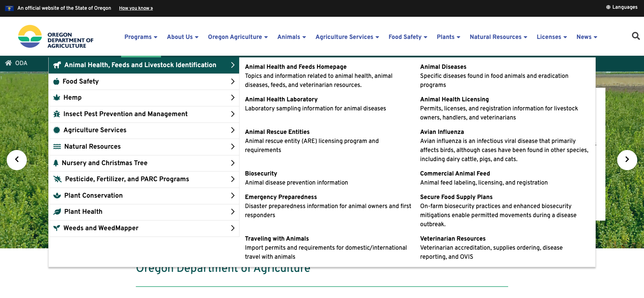Click the Oregon Department of Agriculture logo
Viewport: 644px width, 298px height.
(x=56, y=37)
